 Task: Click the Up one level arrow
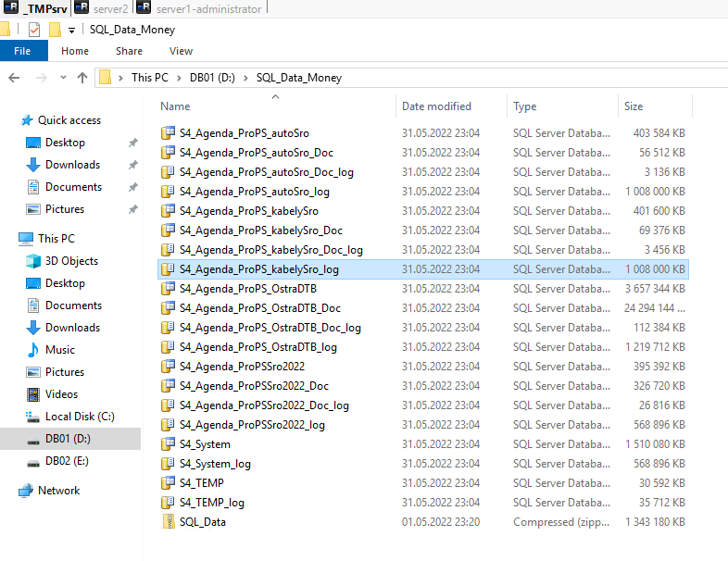click(82, 78)
